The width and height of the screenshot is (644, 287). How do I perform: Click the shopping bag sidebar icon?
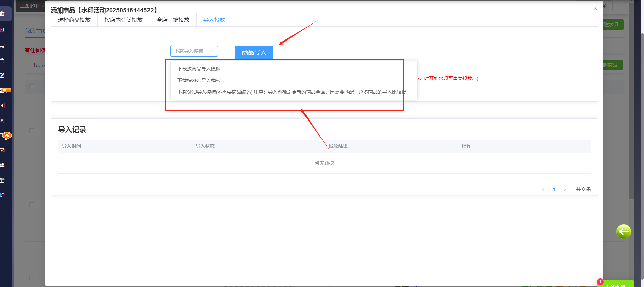pyautogui.click(x=2, y=61)
